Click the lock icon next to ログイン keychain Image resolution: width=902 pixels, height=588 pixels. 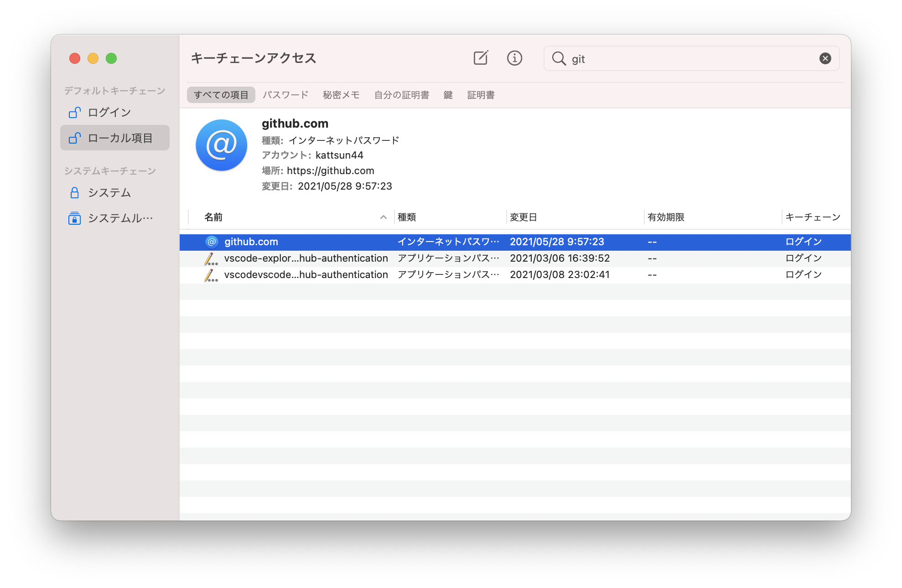[x=75, y=112]
